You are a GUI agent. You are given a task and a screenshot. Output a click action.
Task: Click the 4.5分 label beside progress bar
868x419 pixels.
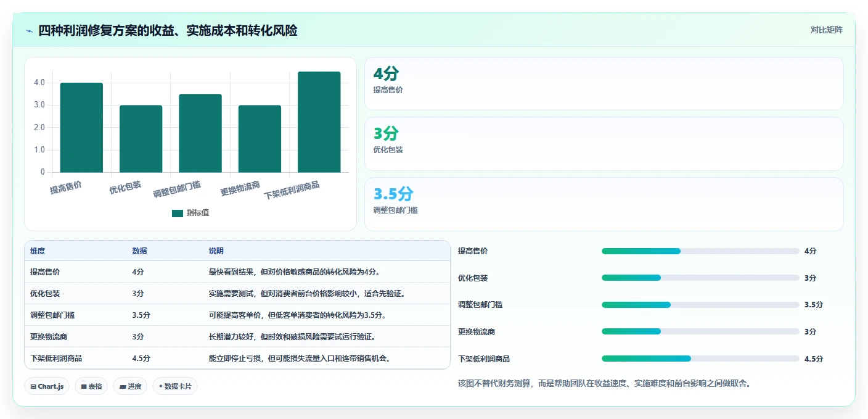pyautogui.click(x=814, y=359)
